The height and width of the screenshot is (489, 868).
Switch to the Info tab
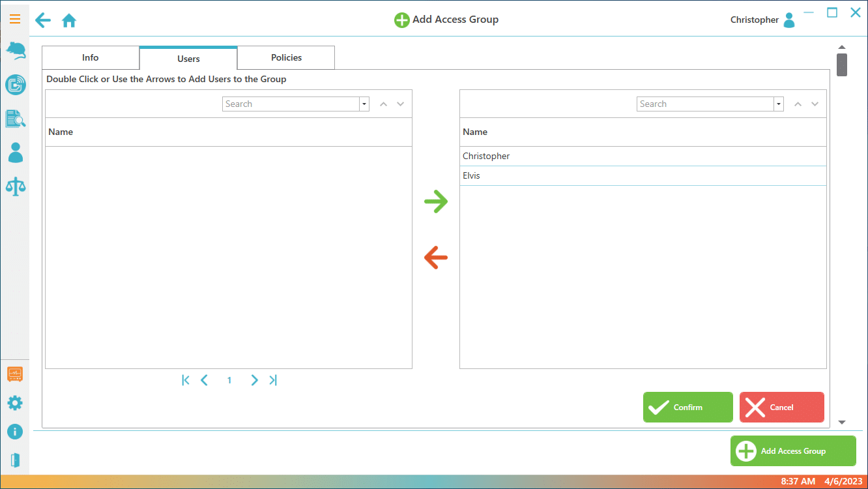pos(91,58)
